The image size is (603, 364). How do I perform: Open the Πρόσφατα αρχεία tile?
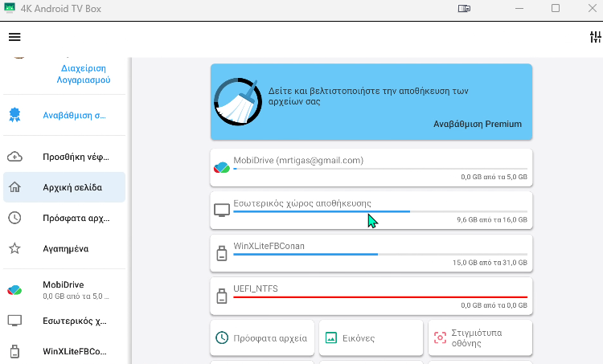point(262,337)
